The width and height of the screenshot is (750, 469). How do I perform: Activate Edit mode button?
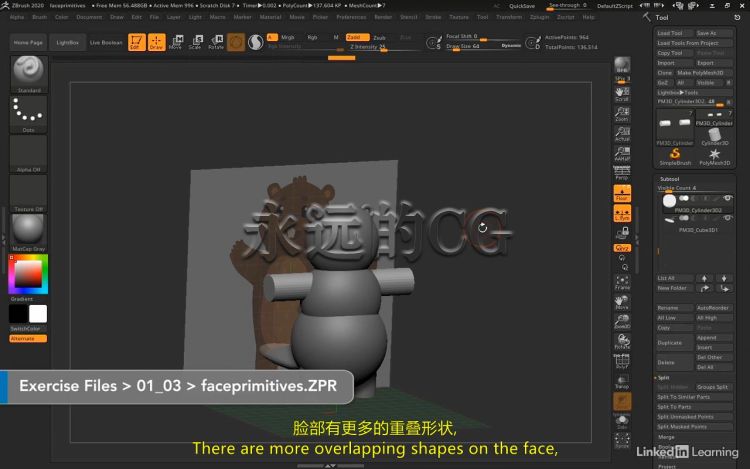(x=137, y=42)
